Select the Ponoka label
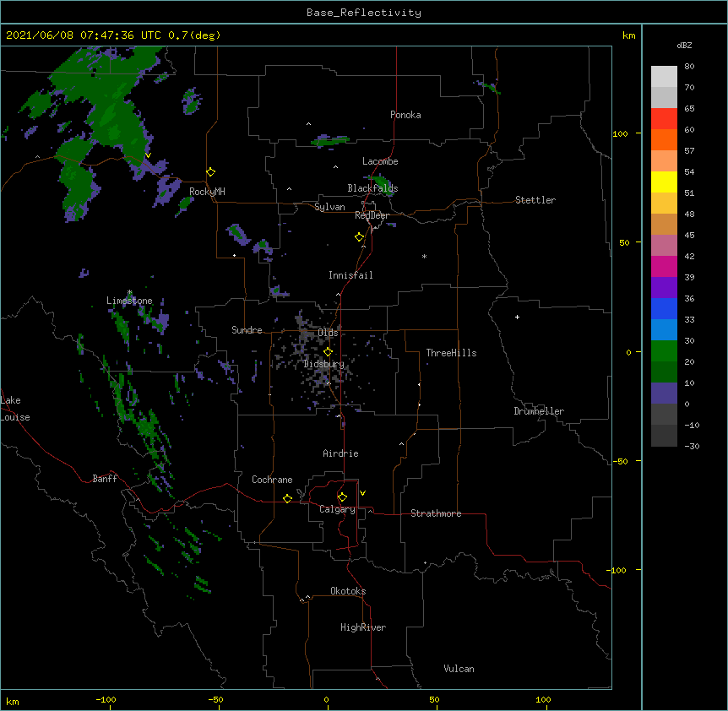The width and height of the screenshot is (728, 711). point(405,115)
